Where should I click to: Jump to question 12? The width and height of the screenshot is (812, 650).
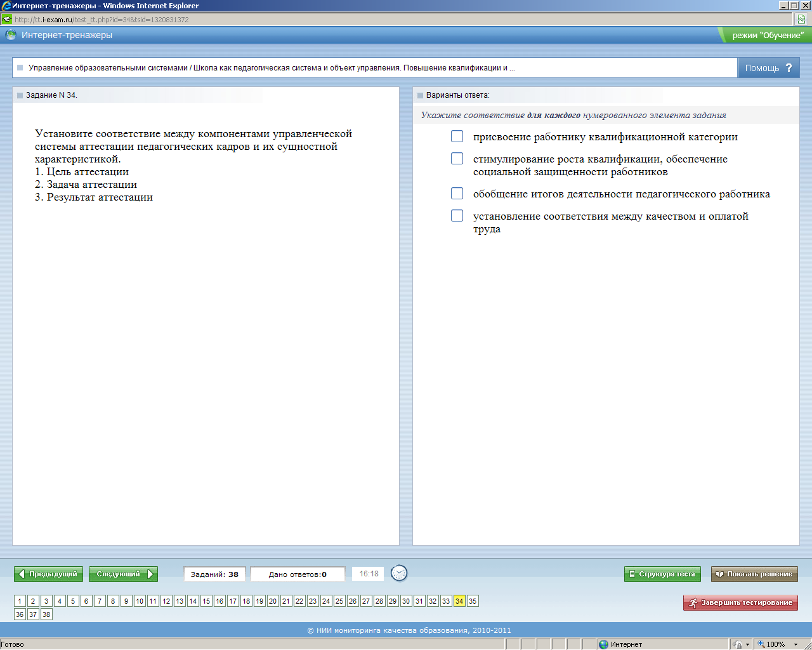(x=166, y=601)
